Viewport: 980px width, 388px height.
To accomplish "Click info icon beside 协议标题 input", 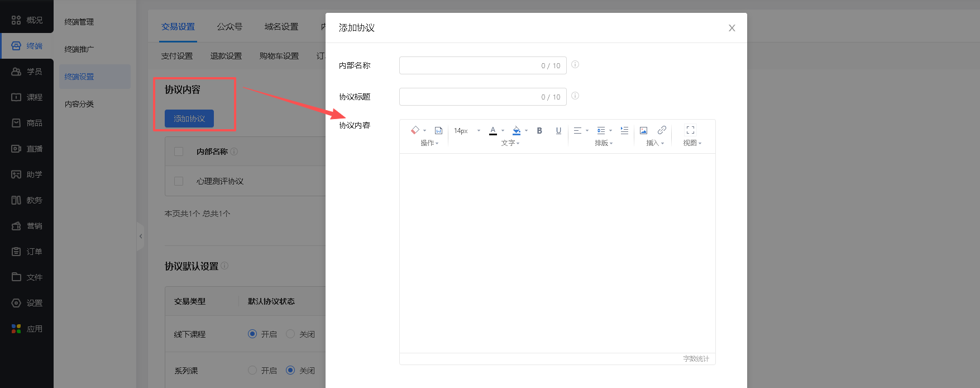I will (575, 96).
